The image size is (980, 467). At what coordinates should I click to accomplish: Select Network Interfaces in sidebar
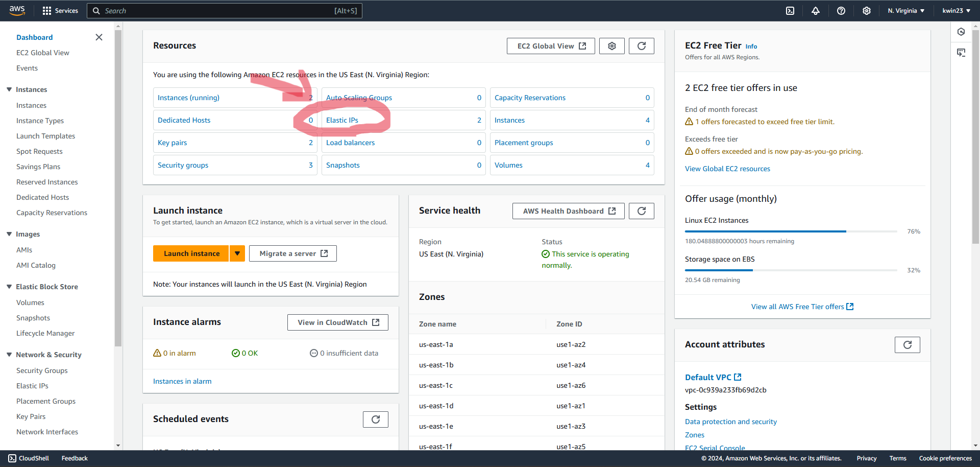(x=47, y=432)
